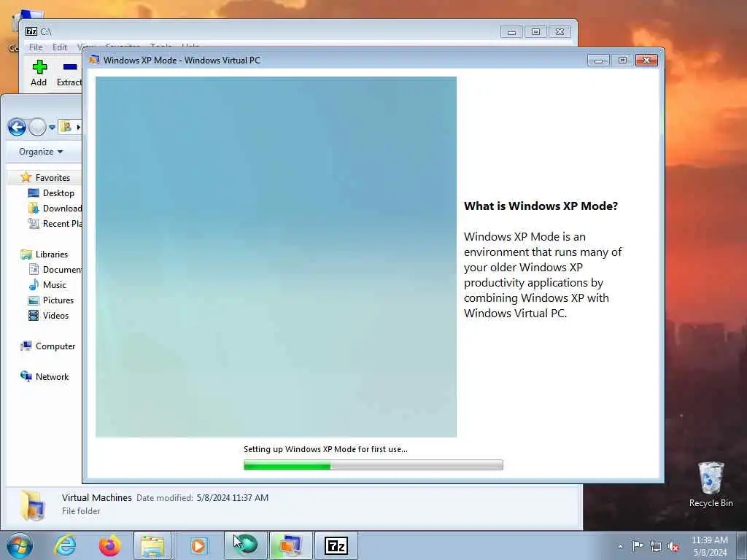Minimize the Windows XP Mode window
Screen dimensions: 747x560
point(598,60)
